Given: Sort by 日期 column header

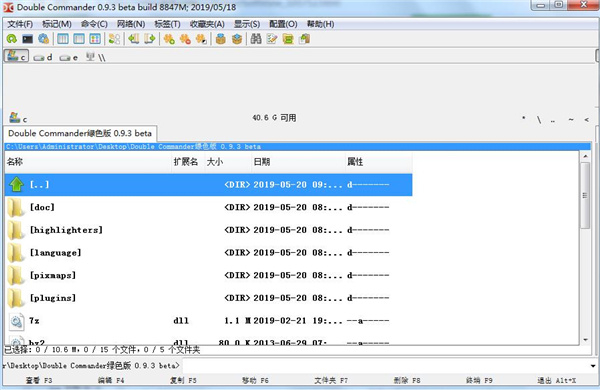Looking at the screenshot, I should point(298,162).
